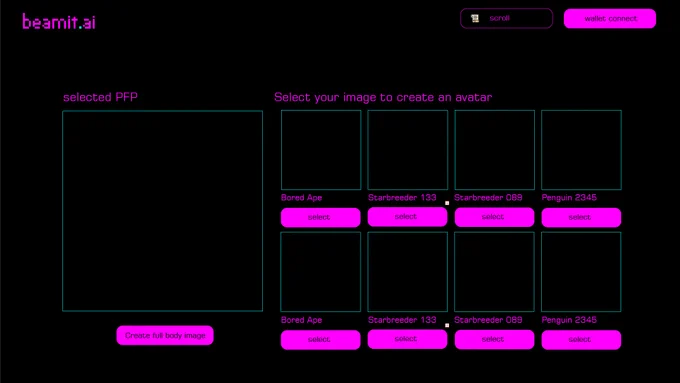This screenshot has width=680, height=383.
Task: Click the lower-row 'Bored Ape' label
Action: tap(301, 320)
